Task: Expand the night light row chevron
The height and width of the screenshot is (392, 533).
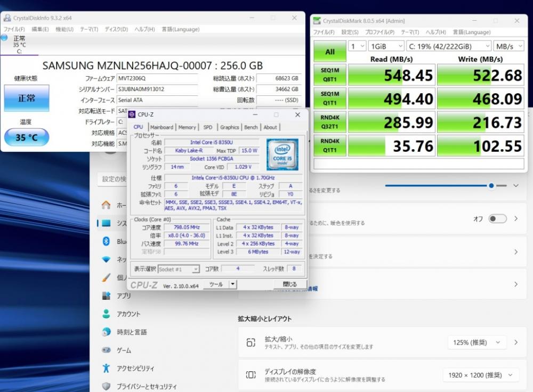Action: point(516,219)
